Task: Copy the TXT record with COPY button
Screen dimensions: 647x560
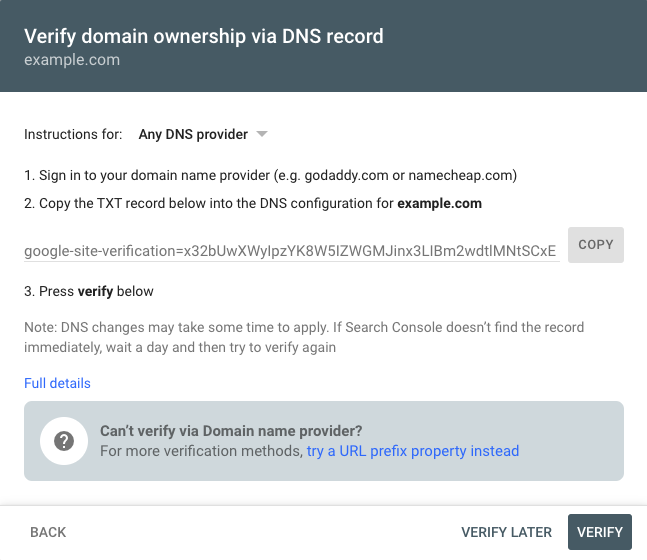Action: [x=595, y=245]
